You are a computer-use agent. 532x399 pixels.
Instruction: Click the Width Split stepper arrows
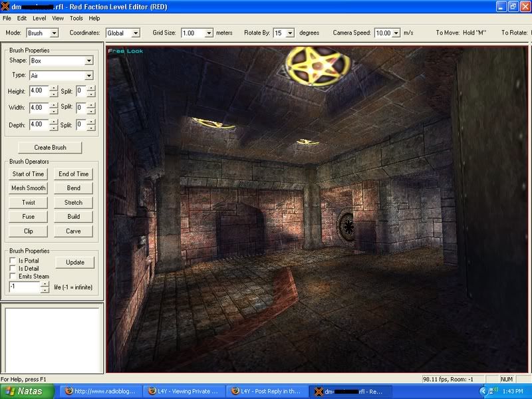tap(91, 108)
